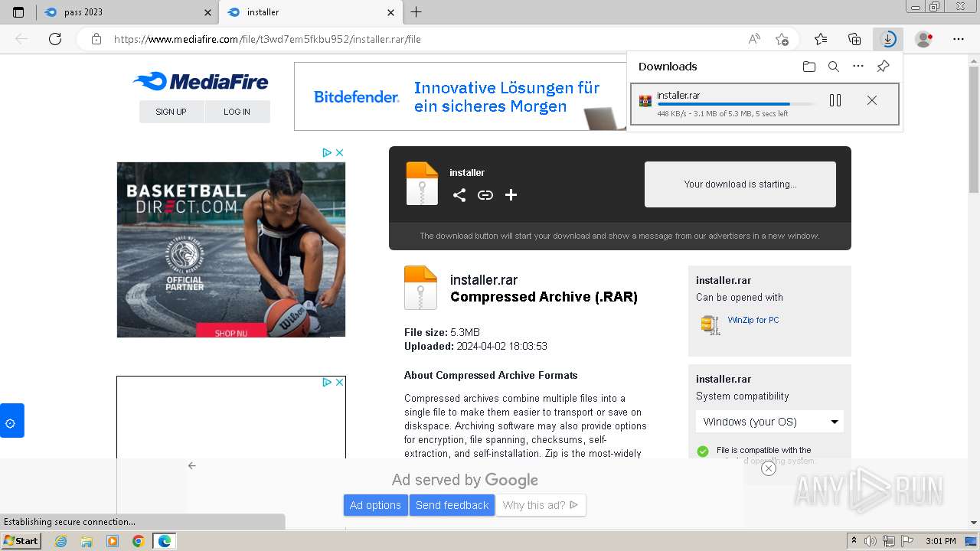
Task: Click the MediaFire address bar URL
Action: coord(267,39)
